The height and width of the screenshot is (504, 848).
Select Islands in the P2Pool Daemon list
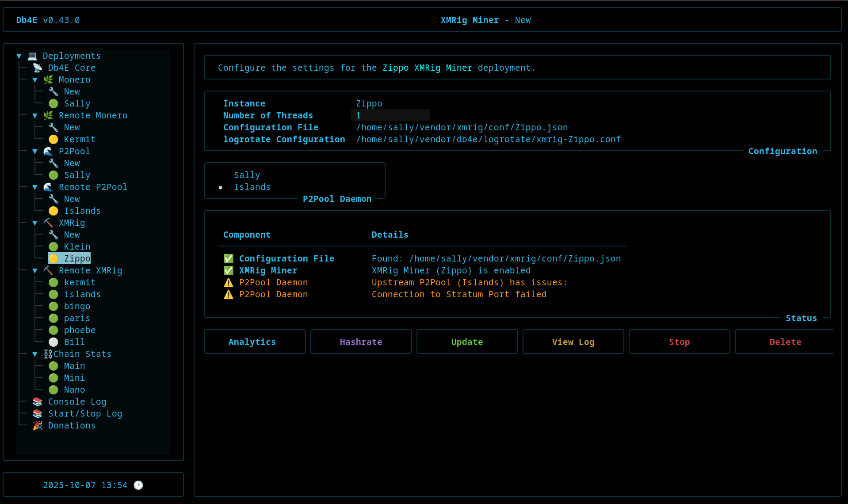(x=252, y=187)
